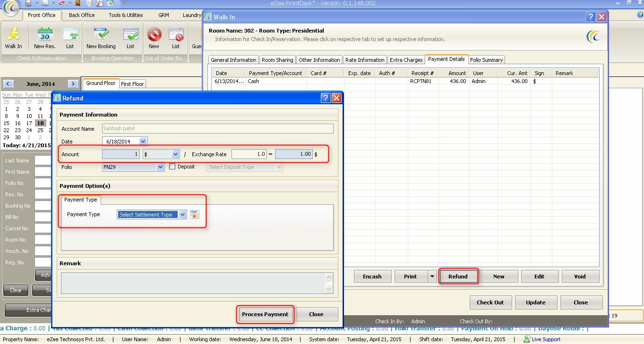Click the calendar-check quick access icon

point(111,3)
